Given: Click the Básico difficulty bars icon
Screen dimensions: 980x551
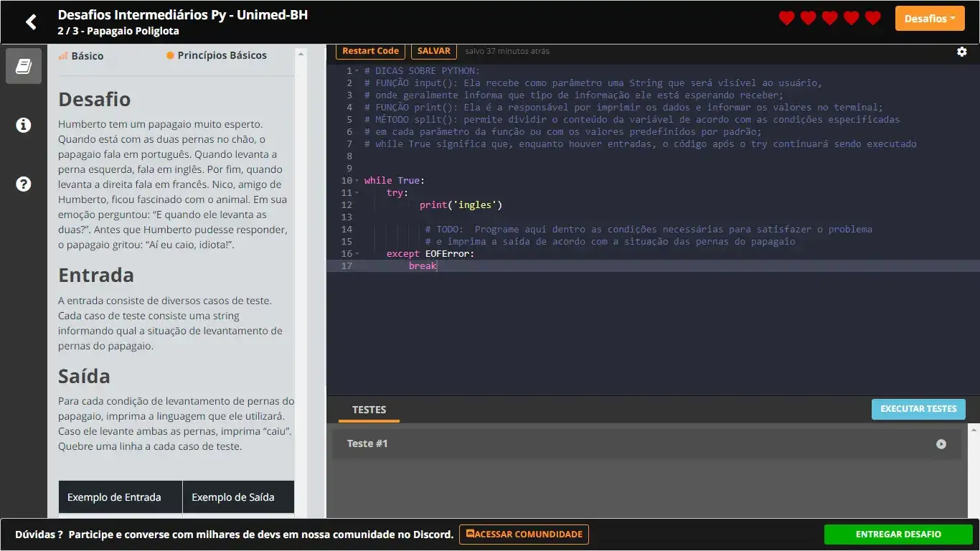Looking at the screenshot, I should (63, 55).
